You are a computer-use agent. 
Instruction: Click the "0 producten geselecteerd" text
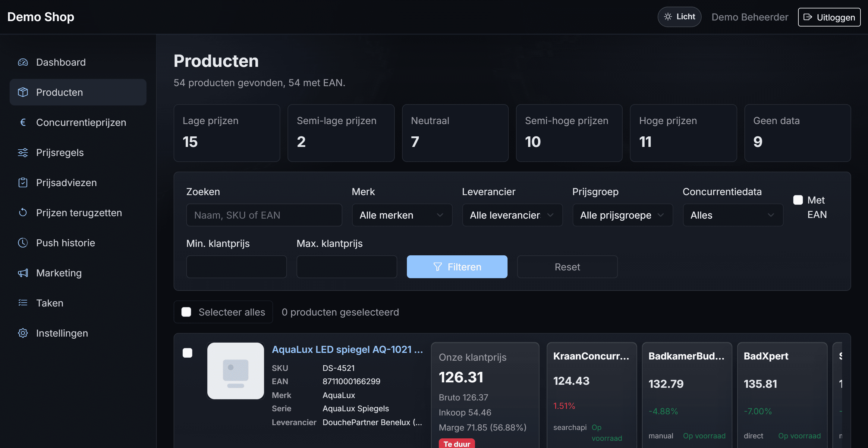pos(340,312)
